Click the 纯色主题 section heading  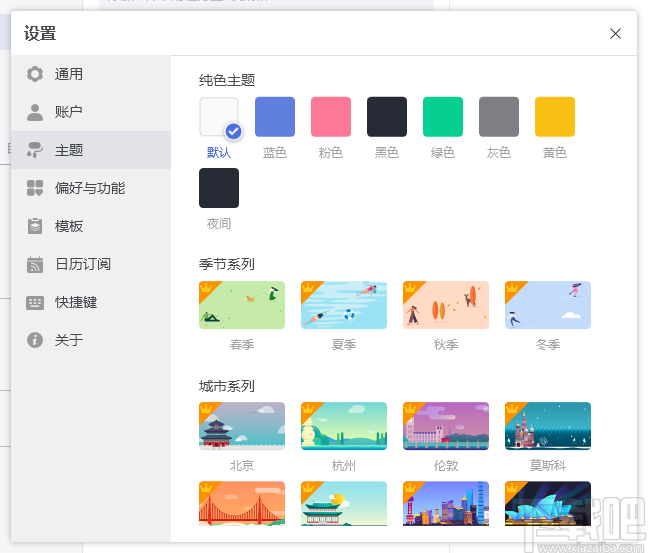227,80
